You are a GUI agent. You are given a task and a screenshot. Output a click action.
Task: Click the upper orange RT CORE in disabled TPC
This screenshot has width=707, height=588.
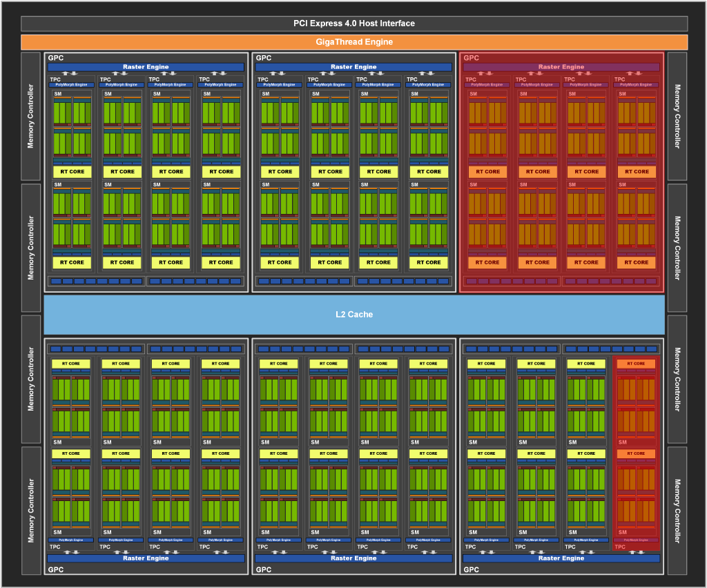point(635,364)
